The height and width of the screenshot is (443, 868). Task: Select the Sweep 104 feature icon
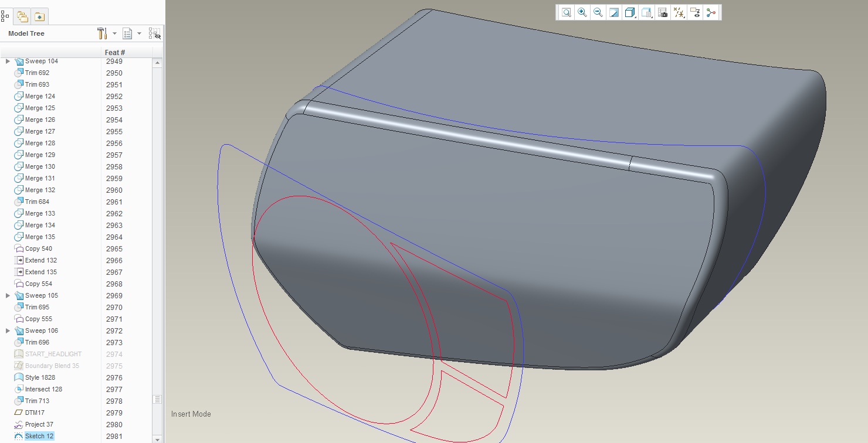point(19,61)
